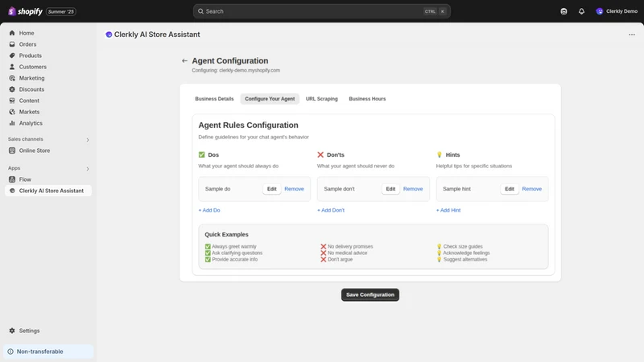Open Settings gear in sidebar
This screenshot has width=644, height=362.
tap(12, 331)
